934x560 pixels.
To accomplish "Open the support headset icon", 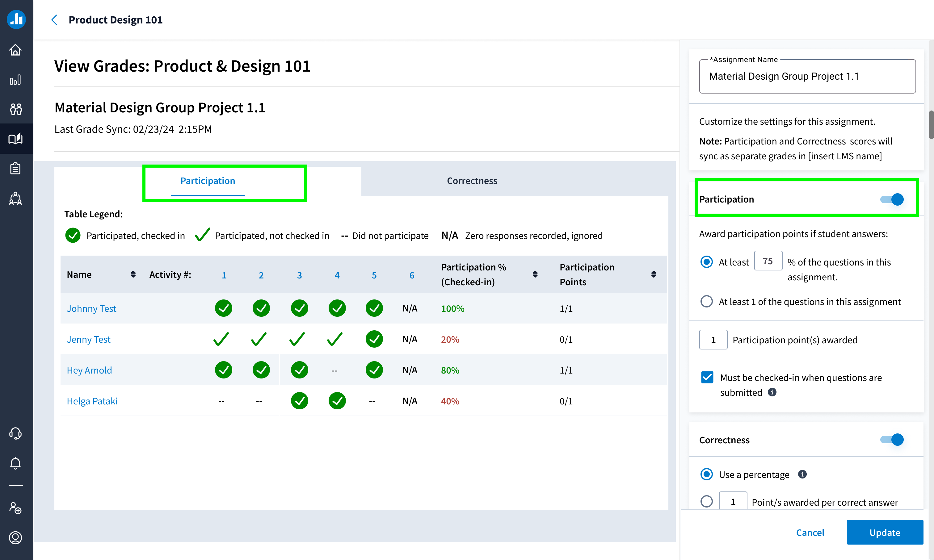I will pos(15,433).
